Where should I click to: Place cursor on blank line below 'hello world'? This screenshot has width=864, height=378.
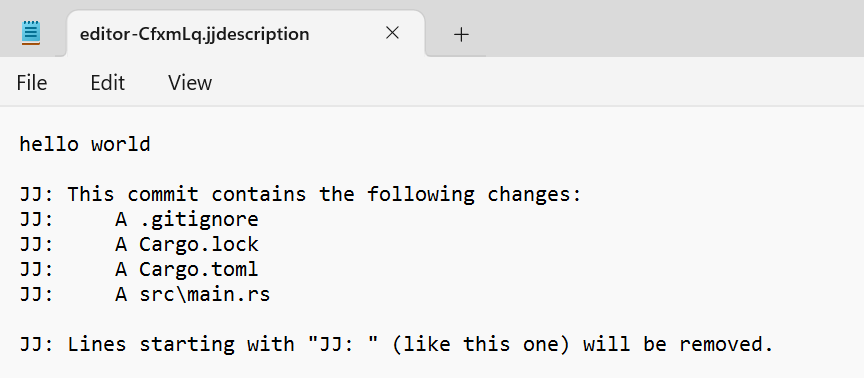click(432, 169)
